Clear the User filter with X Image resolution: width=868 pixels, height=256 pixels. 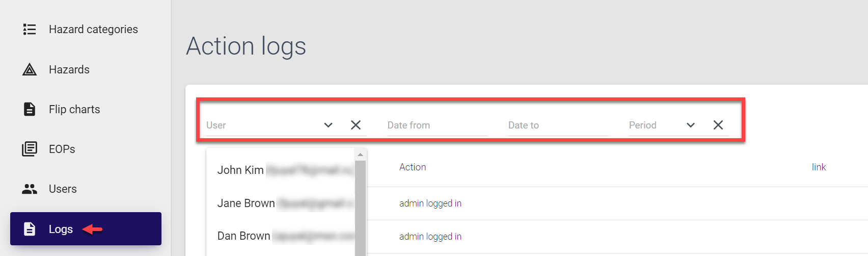[356, 125]
